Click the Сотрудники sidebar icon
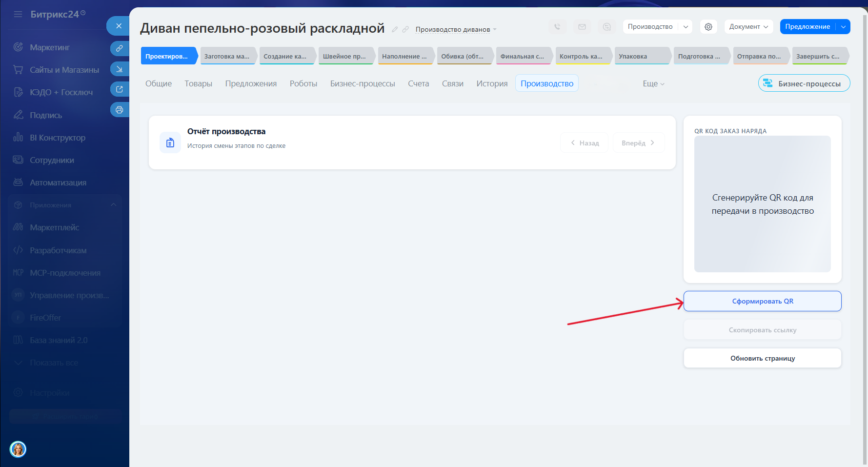The image size is (868, 467). (18, 160)
